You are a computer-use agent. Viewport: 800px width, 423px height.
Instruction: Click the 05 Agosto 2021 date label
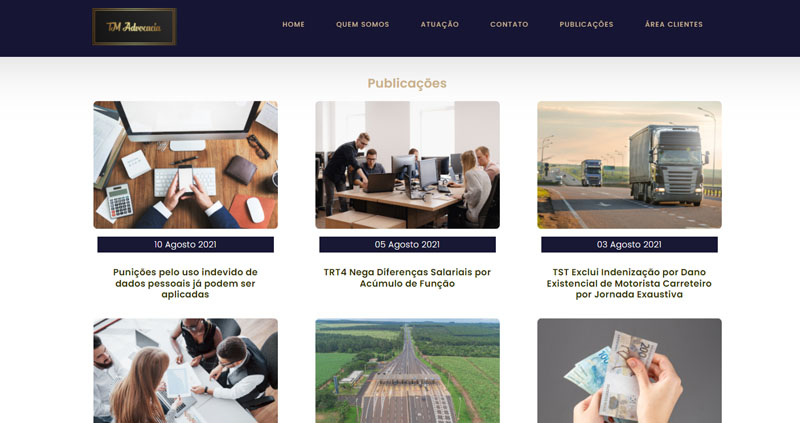[x=408, y=244]
